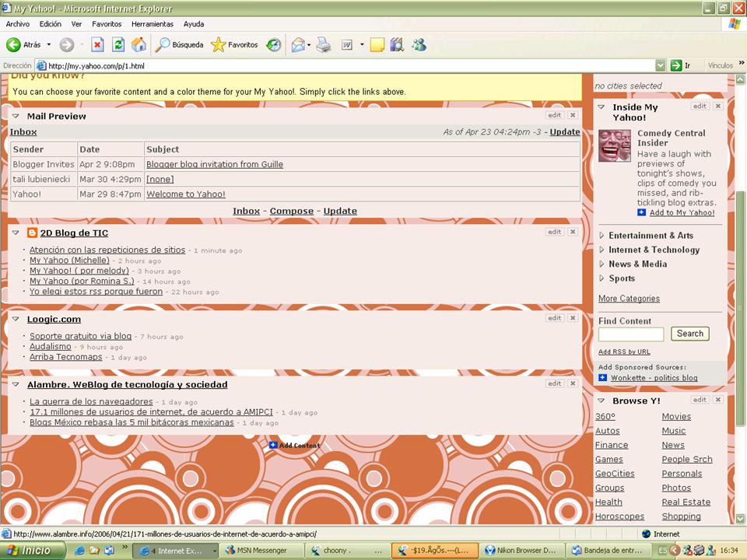747x560 pixels.
Task: Open the Inicio start button
Action: pos(33,551)
